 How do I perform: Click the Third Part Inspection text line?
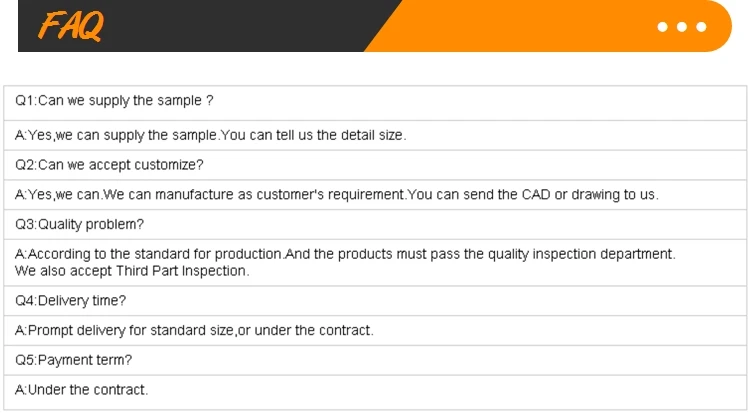[132, 271]
